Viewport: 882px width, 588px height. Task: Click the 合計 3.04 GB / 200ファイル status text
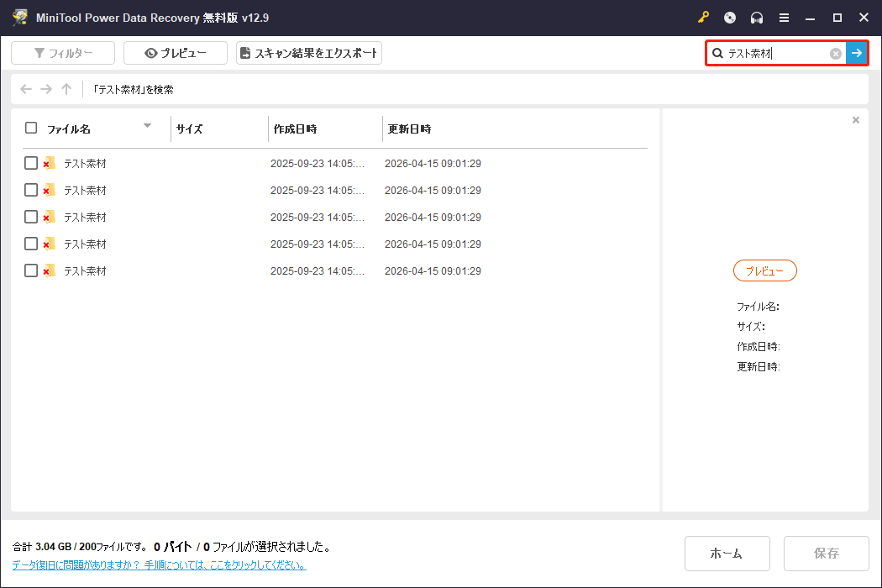coord(80,547)
